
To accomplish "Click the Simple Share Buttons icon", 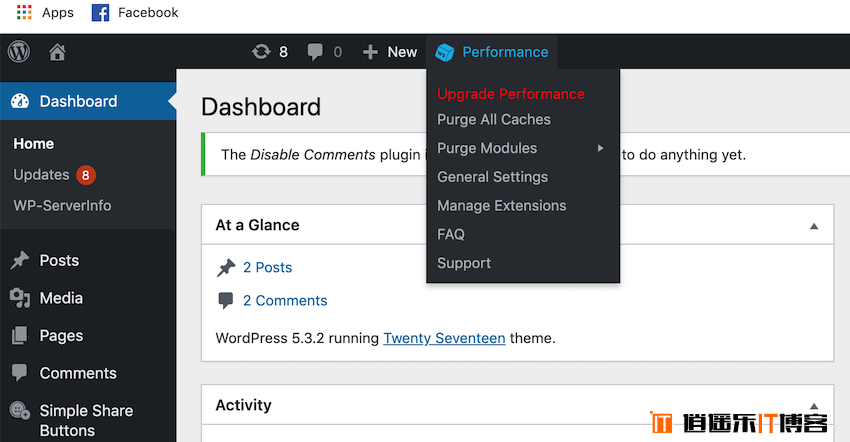I will click(x=20, y=411).
